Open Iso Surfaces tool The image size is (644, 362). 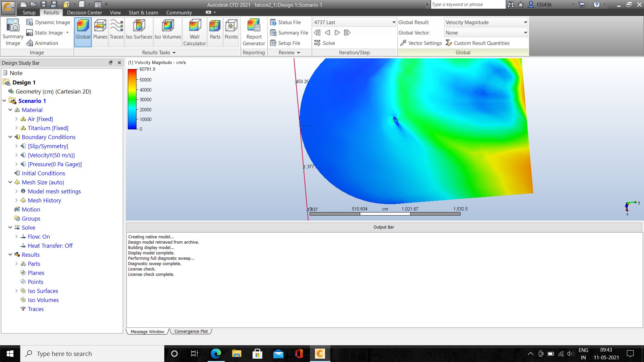[139, 32]
